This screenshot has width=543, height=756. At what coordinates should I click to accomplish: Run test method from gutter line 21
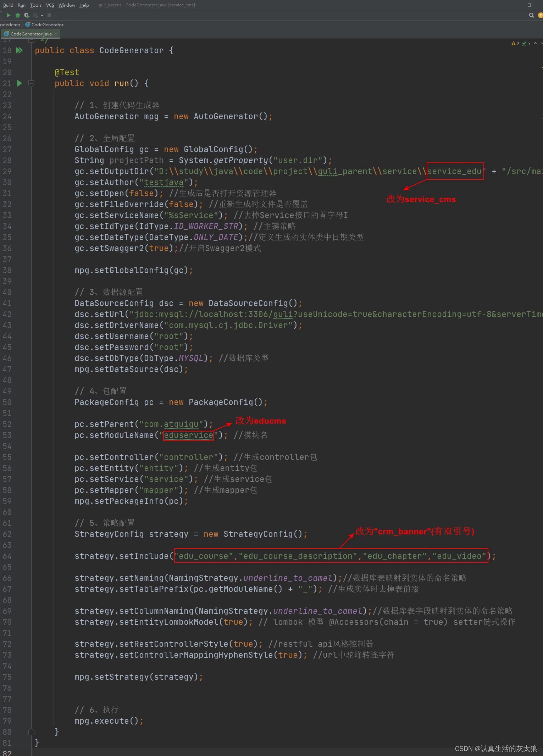20,83
